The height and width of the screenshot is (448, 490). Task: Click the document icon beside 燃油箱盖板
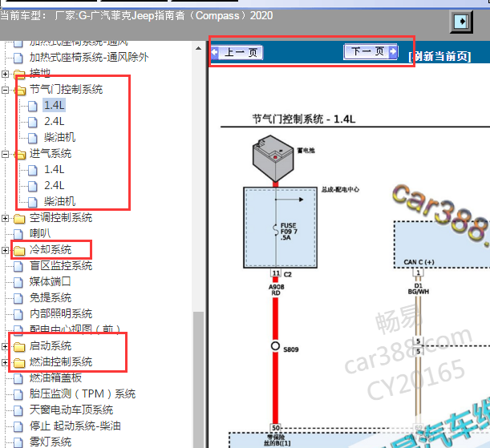pos(18,379)
